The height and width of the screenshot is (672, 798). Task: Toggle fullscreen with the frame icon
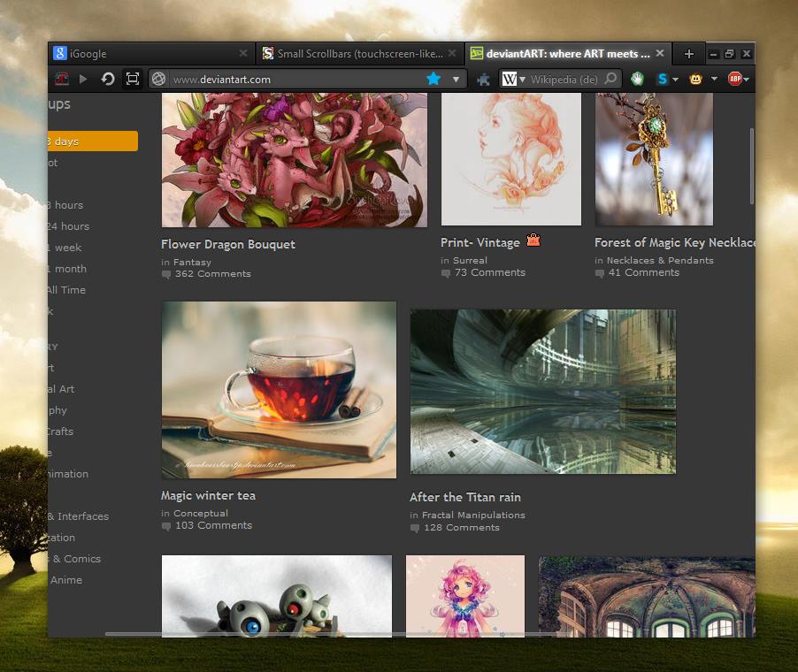(133, 79)
